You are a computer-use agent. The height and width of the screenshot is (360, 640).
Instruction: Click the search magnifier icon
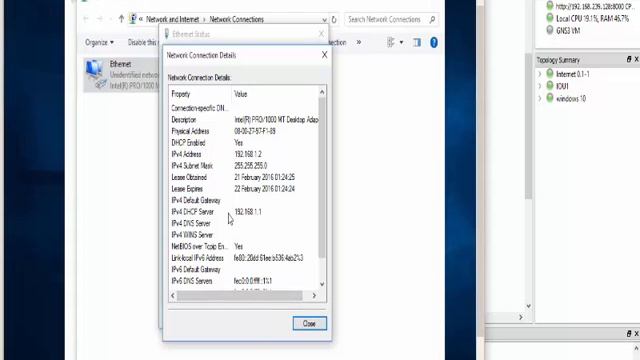(432, 19)
